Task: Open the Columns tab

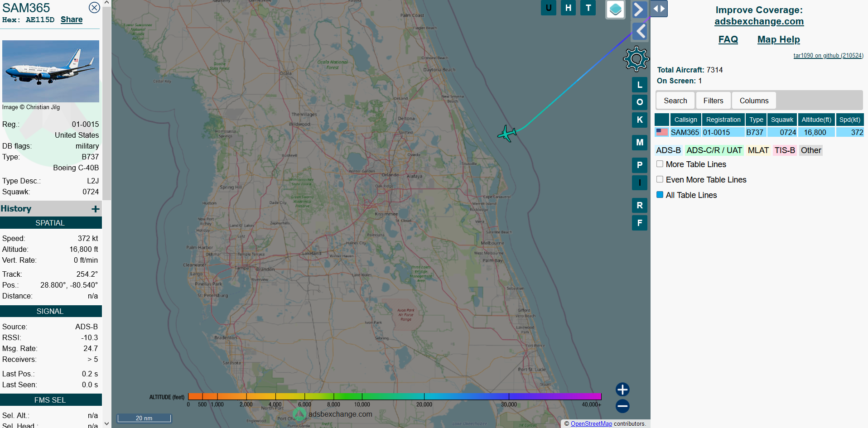Action: 754,101
